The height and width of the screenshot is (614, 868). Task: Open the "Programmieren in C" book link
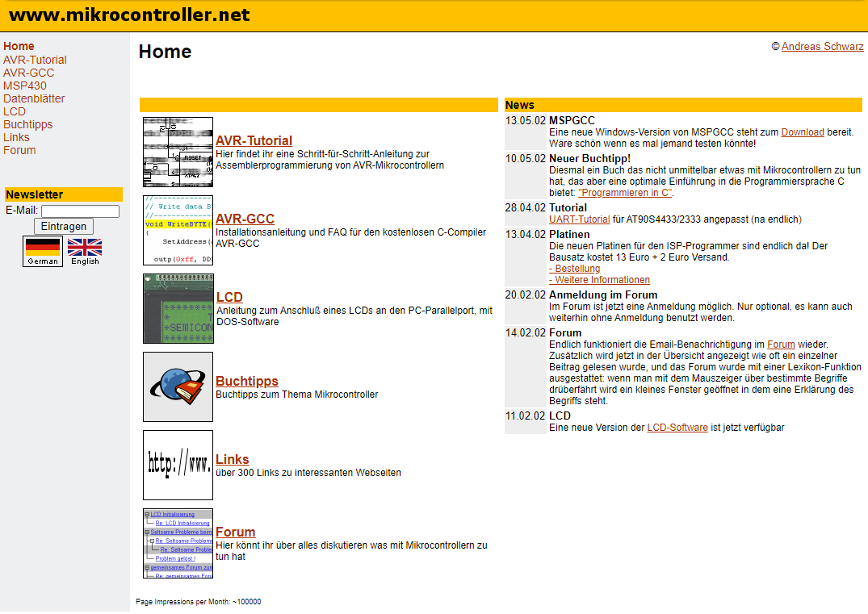(625, 193)
